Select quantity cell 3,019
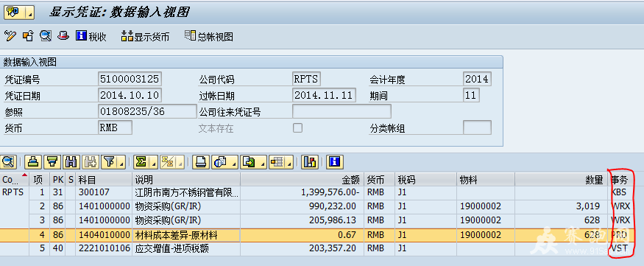 click(560, 207)
